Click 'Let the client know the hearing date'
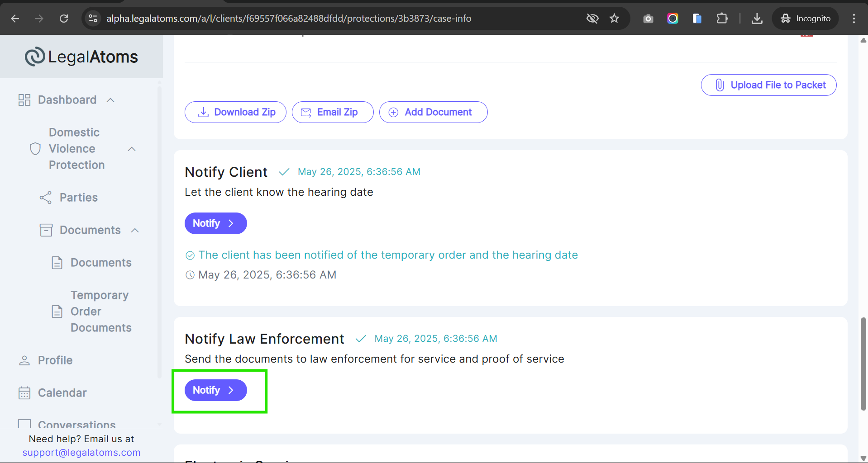868x463 pixels. (279, 192)
